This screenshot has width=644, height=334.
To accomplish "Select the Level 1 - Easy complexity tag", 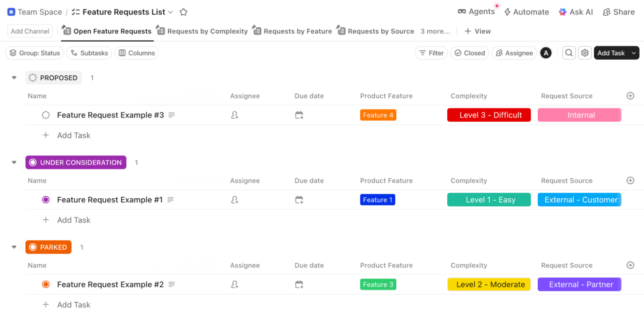I will (x=489, y=199).
